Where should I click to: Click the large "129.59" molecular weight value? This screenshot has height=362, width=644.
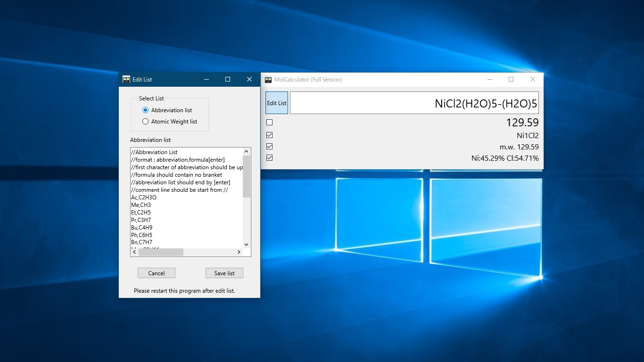(x=522, y=123)
